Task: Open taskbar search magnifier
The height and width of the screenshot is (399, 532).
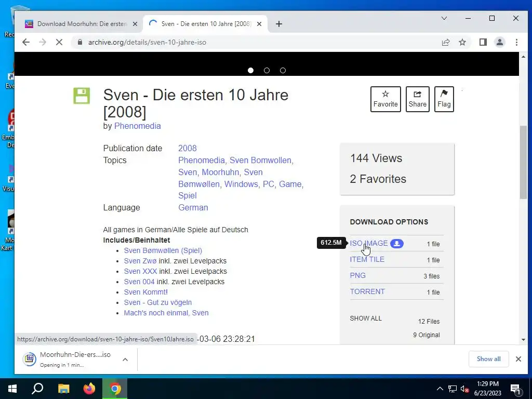Action: [37, 389]
